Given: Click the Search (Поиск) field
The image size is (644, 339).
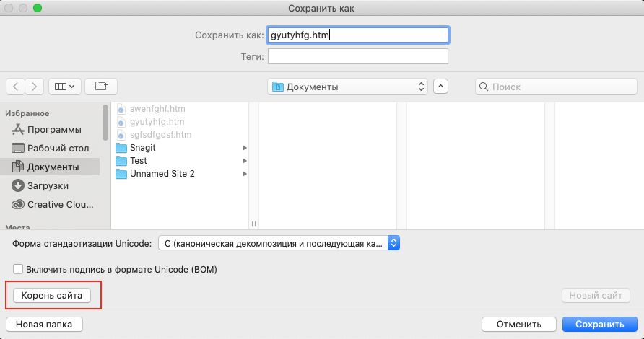Looking at the screenshot, I should tap(552, 87).
